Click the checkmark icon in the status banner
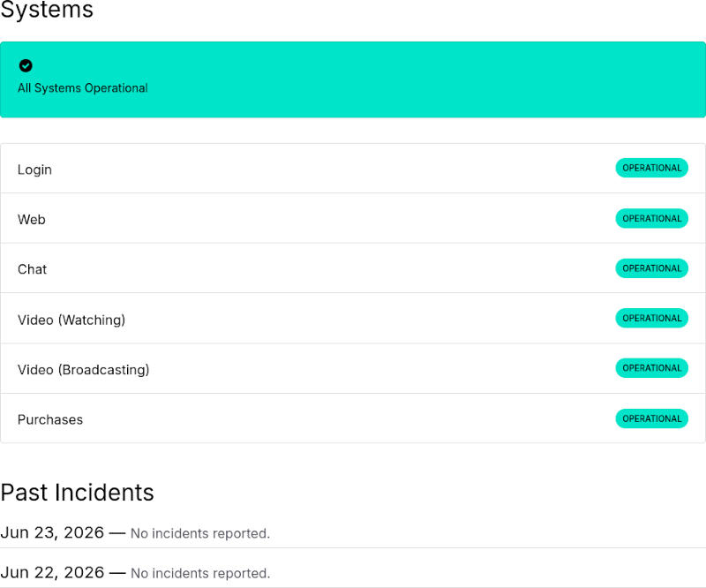The height and width of the screenshot is (588, 706). (26, 66)
